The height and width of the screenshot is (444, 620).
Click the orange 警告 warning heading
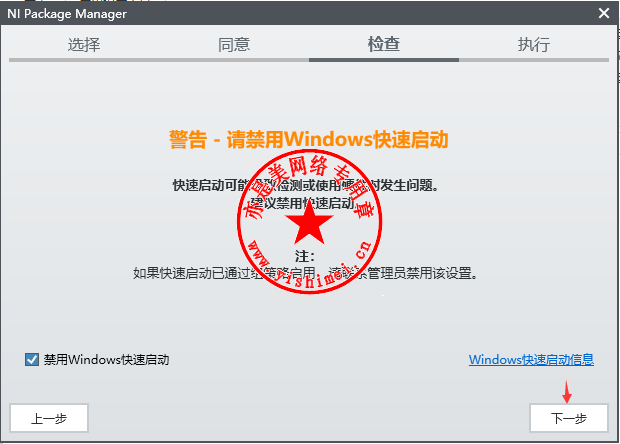point(309,140)
